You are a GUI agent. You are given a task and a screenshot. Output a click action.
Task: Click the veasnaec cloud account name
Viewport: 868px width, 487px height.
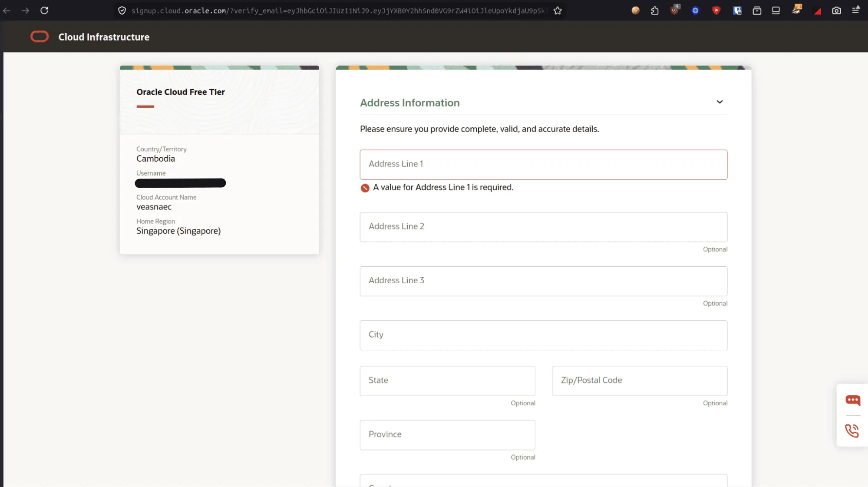pyautogui.click(x=154, y=207)
